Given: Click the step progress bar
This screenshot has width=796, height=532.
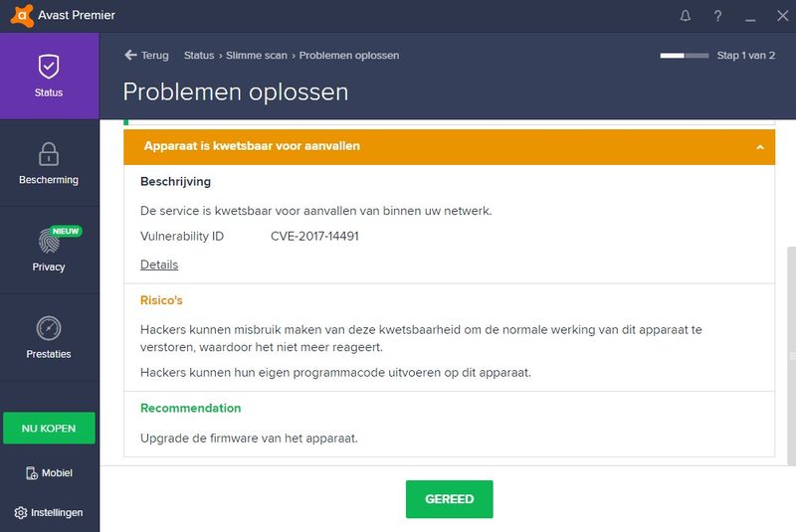Looking at the screenshot, I should (684, 56).
